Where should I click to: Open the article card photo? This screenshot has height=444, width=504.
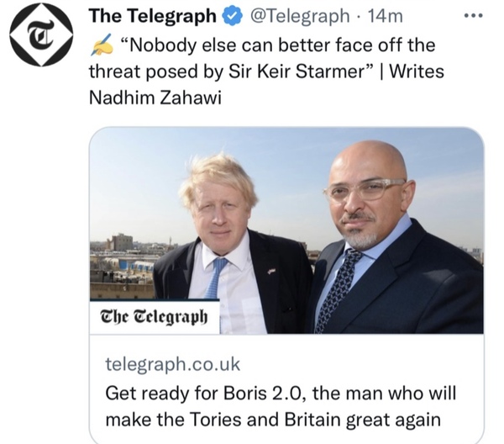click(x=286, y=230)
